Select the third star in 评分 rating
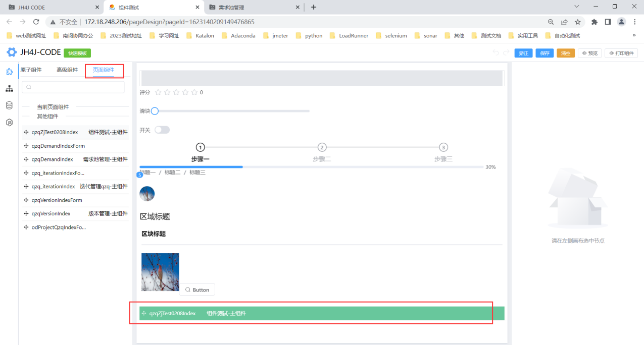The image size is (644, 345). click(176, 92)
